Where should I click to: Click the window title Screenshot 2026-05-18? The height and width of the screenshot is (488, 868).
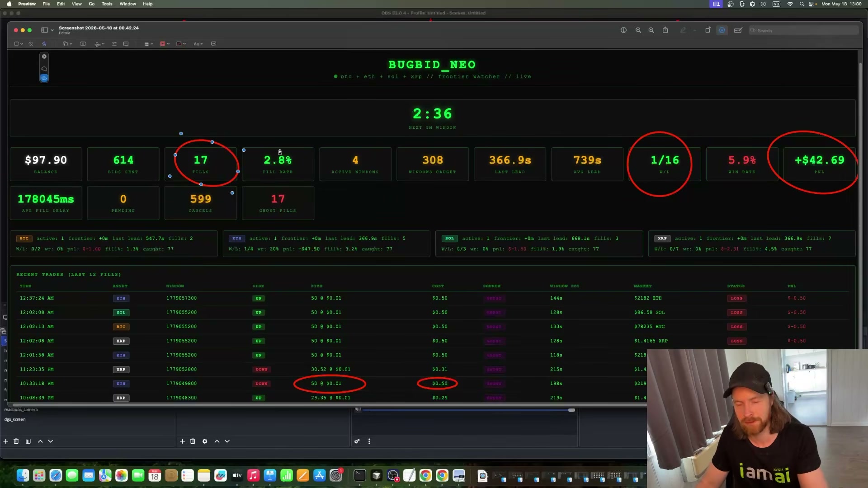(x=99, y=28)
